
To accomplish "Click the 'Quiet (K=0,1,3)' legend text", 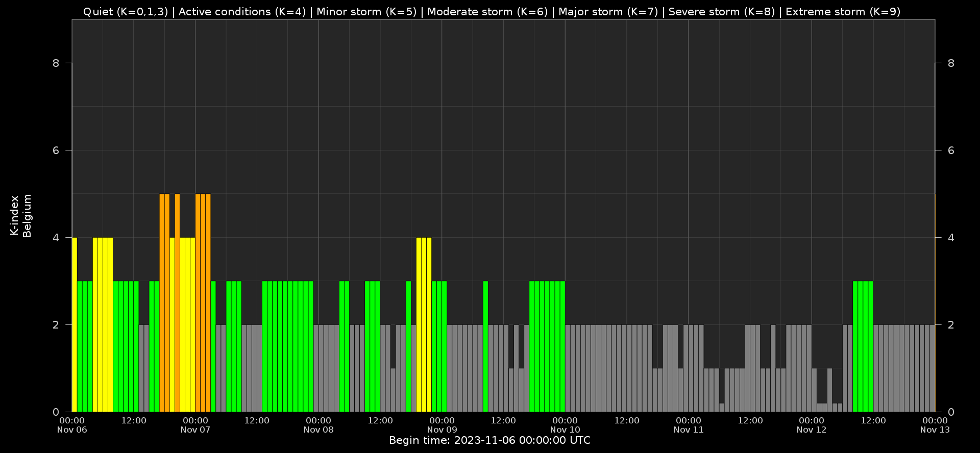I will point(126,12).
